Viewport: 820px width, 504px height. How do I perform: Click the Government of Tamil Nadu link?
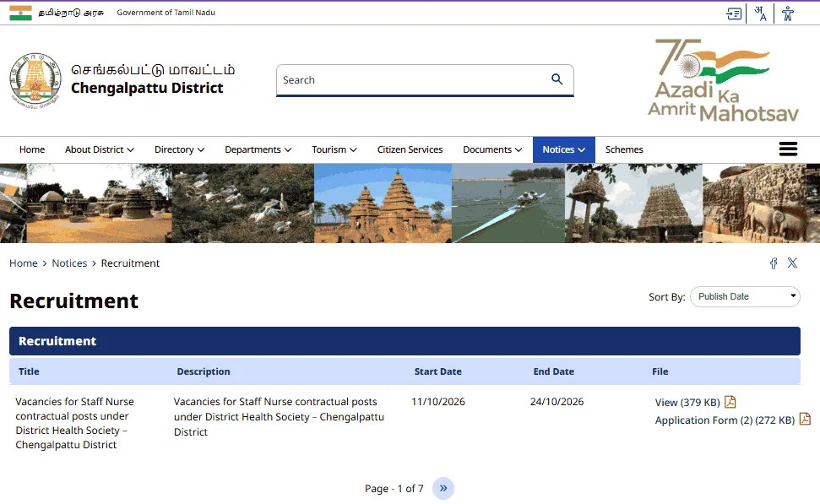(x=166, y=13)
